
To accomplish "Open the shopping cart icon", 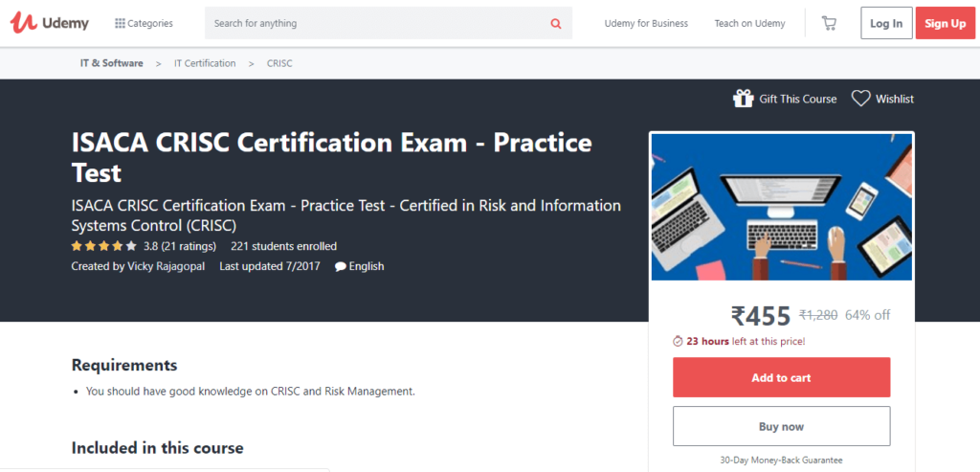I will point(829,23).
